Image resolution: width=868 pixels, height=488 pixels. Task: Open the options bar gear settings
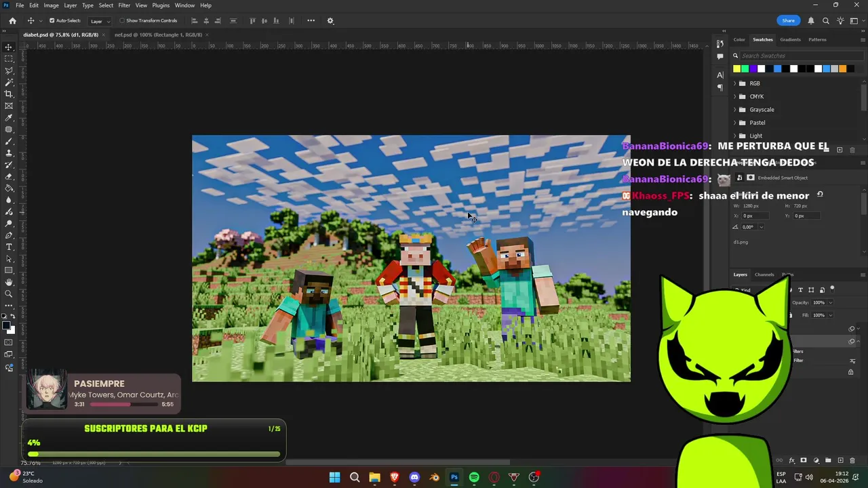[330, 21]
